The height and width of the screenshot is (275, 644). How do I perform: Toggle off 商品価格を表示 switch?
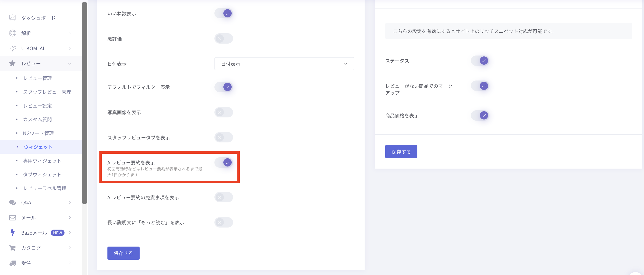[x=480, y=116]
